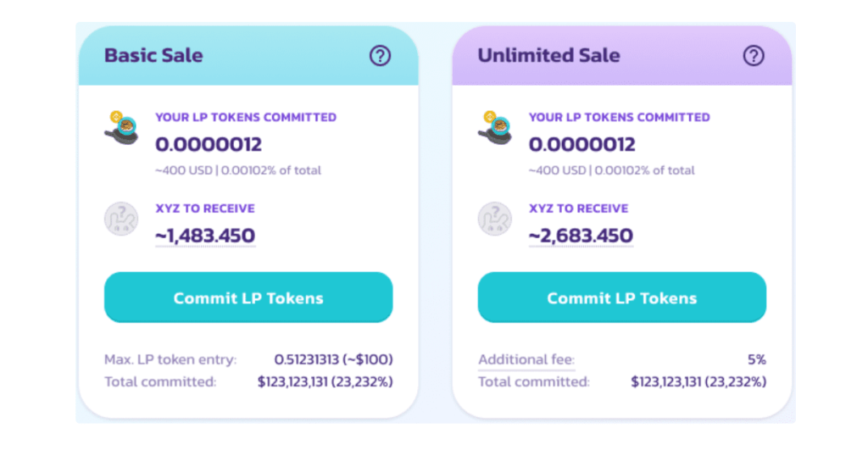Click Total committed amount in Basic Sale
This screenshot has width=868, height=456.
point(325,382)
